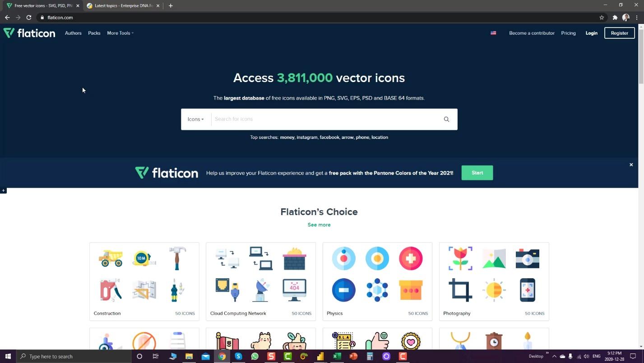Click the browser back arrow
The width and height of the screenshot is (644, 363).
pos(7,18)
